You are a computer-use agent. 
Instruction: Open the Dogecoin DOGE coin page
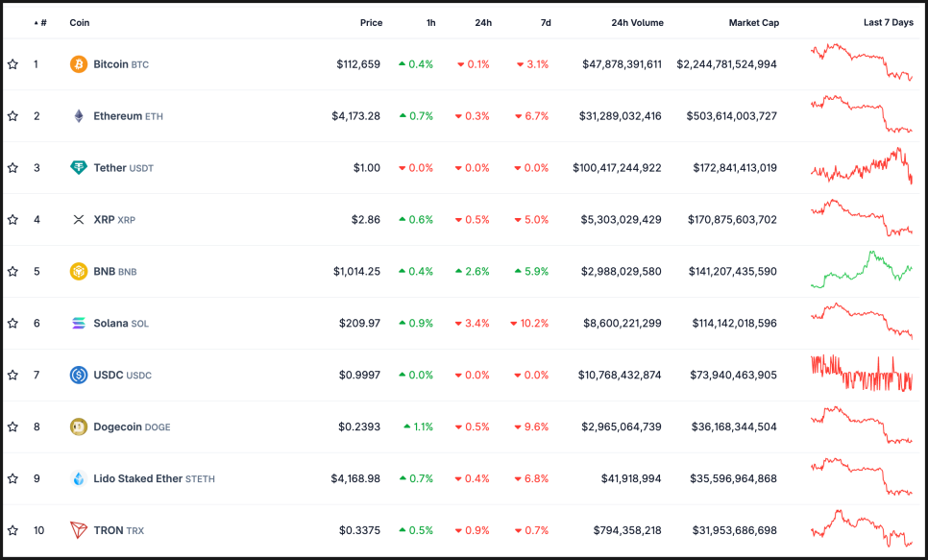click(x=132, y=426)
